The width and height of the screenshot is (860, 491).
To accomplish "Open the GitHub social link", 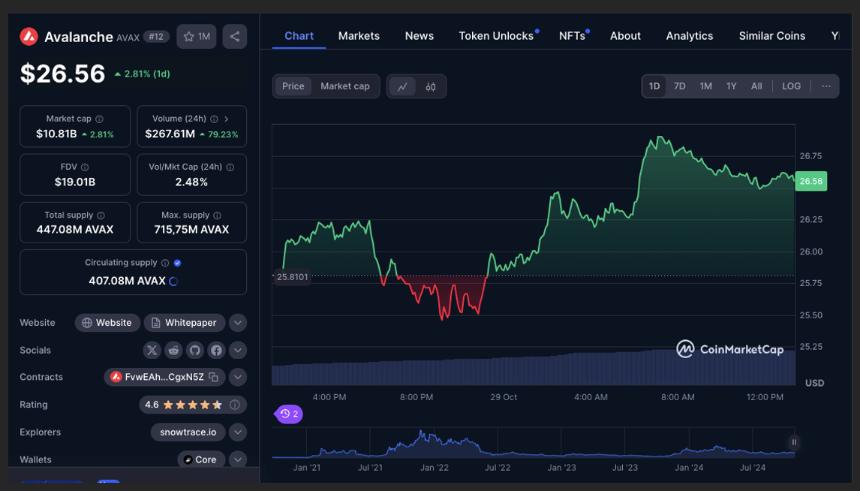I will click(x=195, y=350).
